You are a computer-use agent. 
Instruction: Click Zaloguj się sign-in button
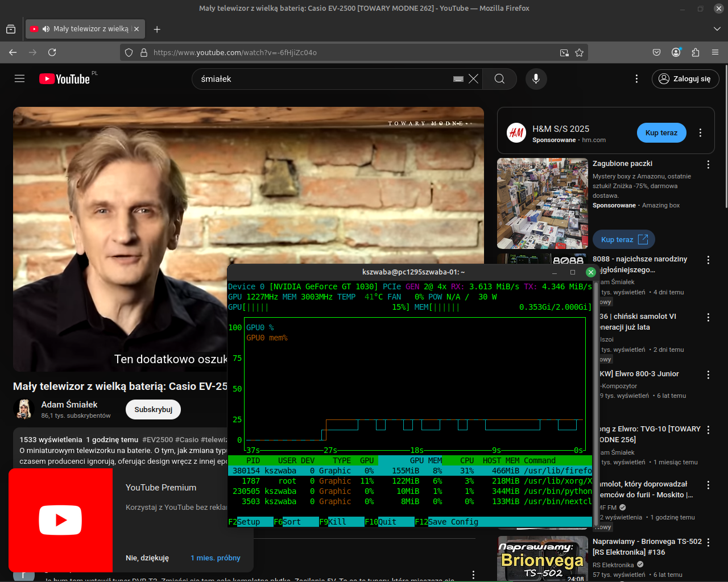[x=685, y=79]
